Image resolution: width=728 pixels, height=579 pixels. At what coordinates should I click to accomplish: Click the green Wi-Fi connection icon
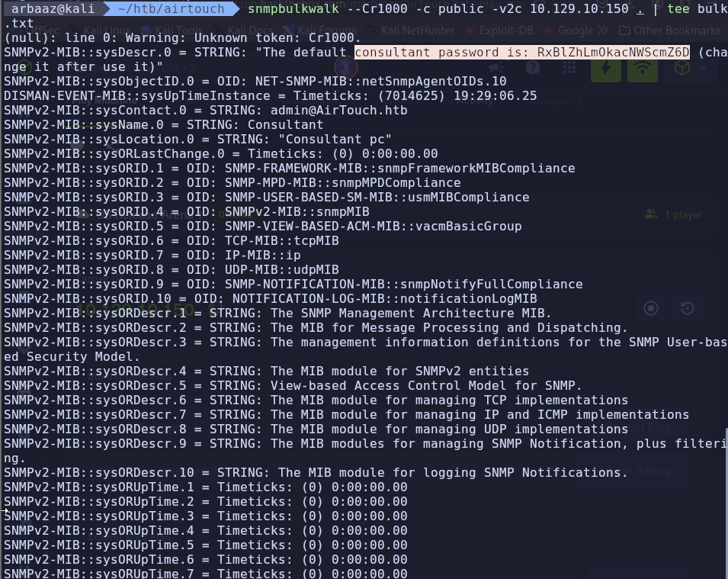pyautogui.click(x=644, y=67)
